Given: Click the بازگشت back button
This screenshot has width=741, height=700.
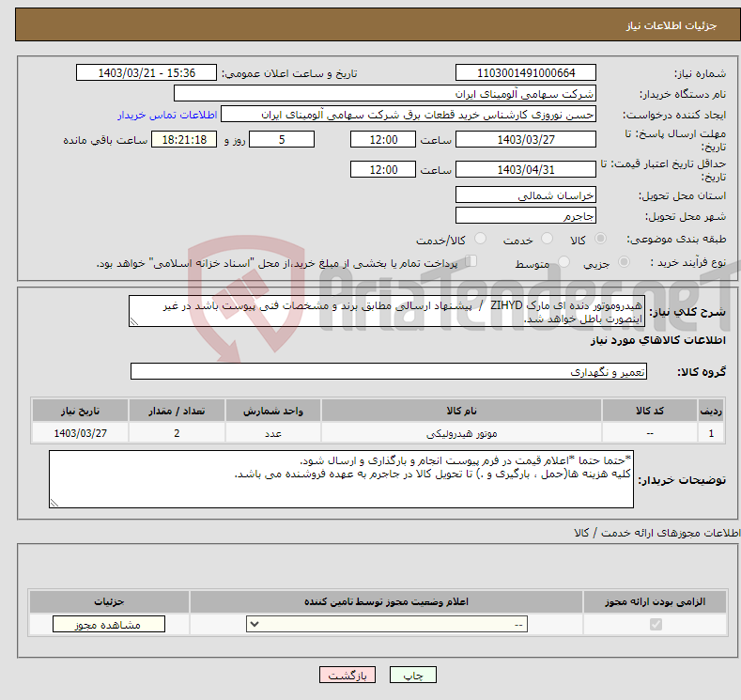Looking at the screenshot, I should [347, 676].
